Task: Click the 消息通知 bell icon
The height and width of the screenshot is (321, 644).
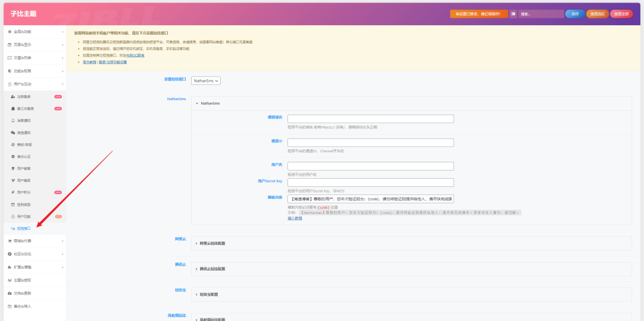Action: click(x=13, y=120)
